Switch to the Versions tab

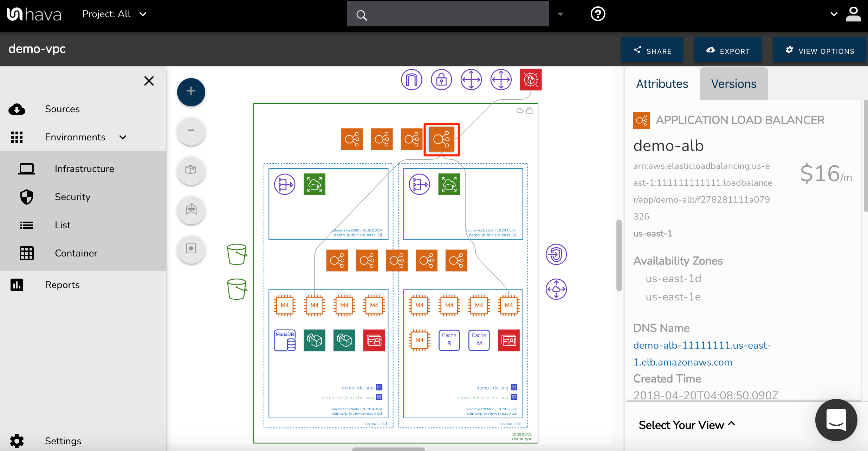734,83
